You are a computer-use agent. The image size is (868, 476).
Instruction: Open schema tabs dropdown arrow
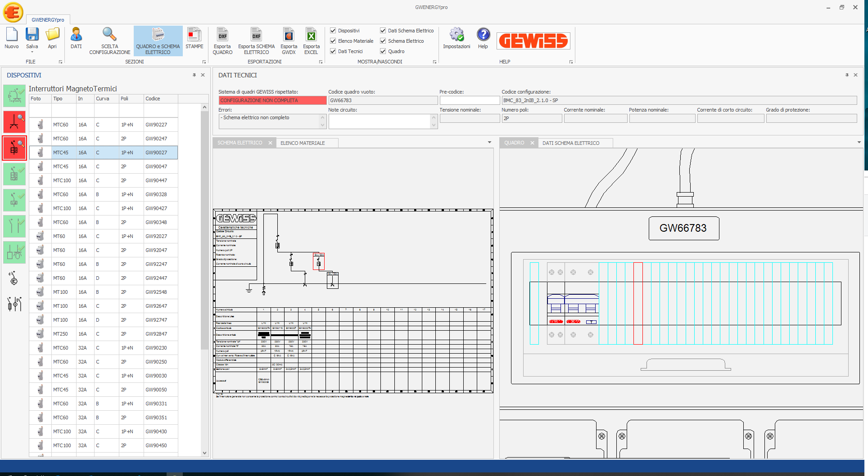(x=489, y=143)
